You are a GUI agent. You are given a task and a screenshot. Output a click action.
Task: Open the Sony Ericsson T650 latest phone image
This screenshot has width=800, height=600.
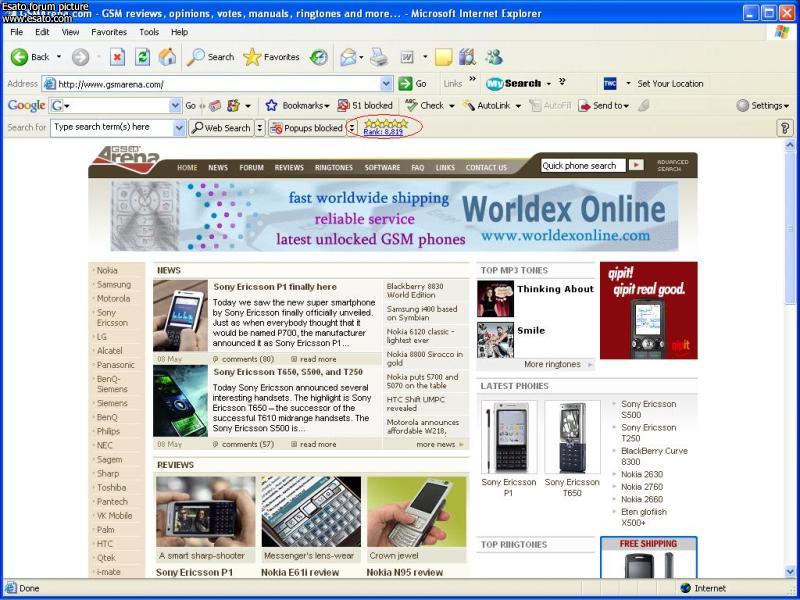coord(572,437)
